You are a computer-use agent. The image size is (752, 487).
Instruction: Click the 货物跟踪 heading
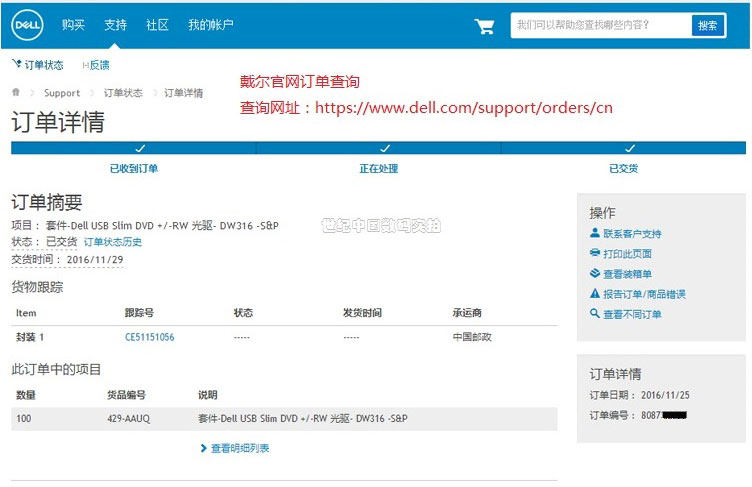pyautogui.click(x=37, y=287)
